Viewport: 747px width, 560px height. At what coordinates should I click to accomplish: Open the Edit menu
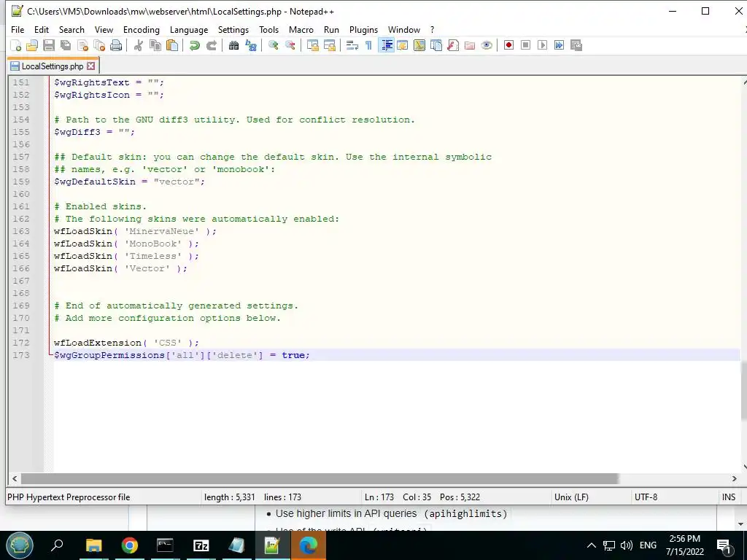(42, 29)
